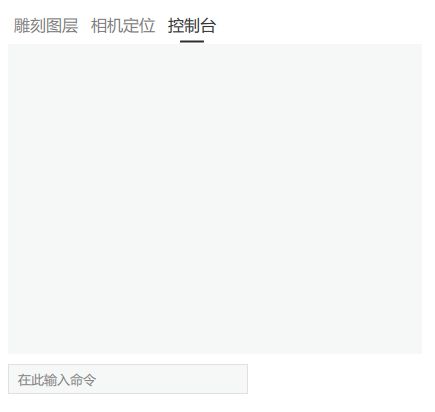The height and width of the screenshot is (412, 435).
Task: Go to the first tab 雕刻图层
Action: (46, 26)
